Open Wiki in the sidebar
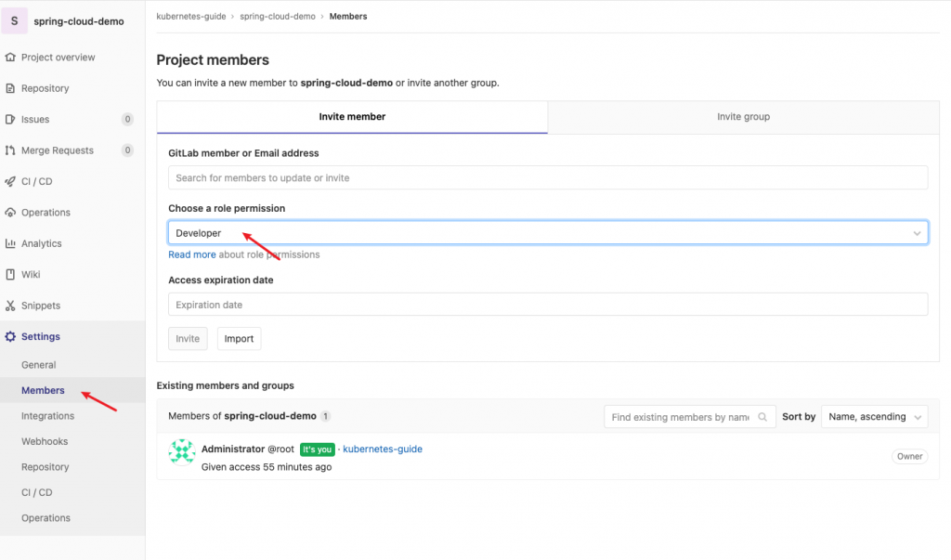Image resolution: width=951 pixels, height=560 pixels. [x=31, y=274]
